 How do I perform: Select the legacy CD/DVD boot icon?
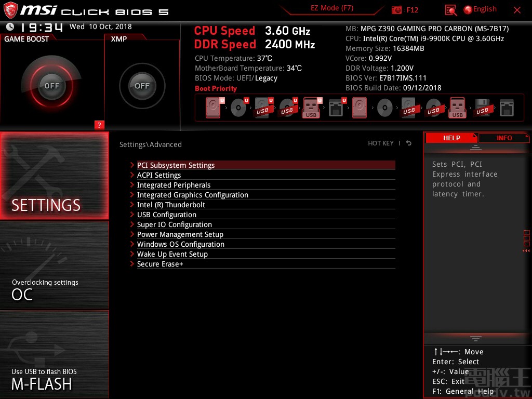click(385, 108)
